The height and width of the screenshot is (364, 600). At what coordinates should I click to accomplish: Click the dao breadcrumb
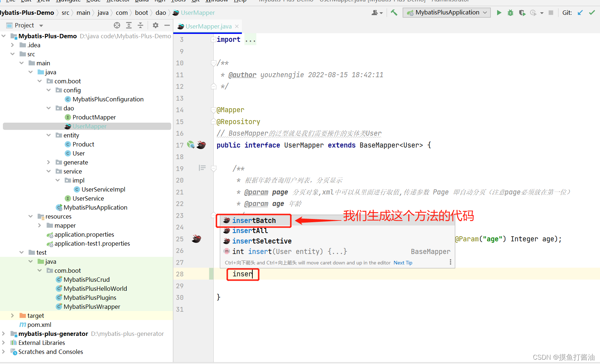coord(161,13)
